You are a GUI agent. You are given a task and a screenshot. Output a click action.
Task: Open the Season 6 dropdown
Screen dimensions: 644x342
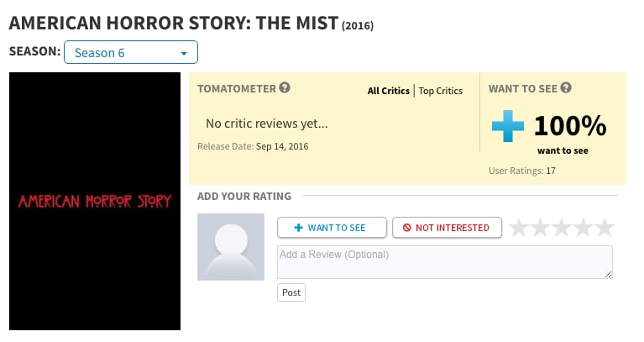coord(131,52)
